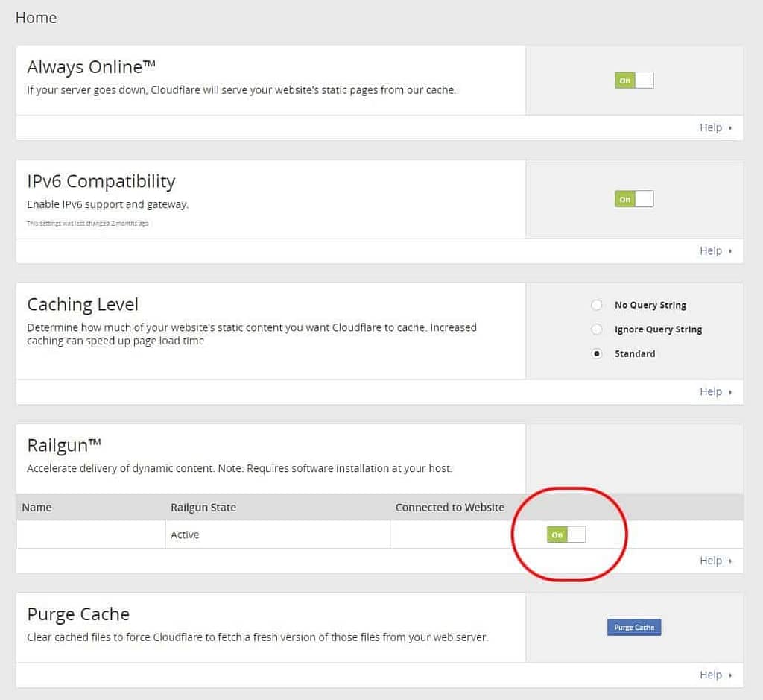Click the Home page heading

coord(36,18)
